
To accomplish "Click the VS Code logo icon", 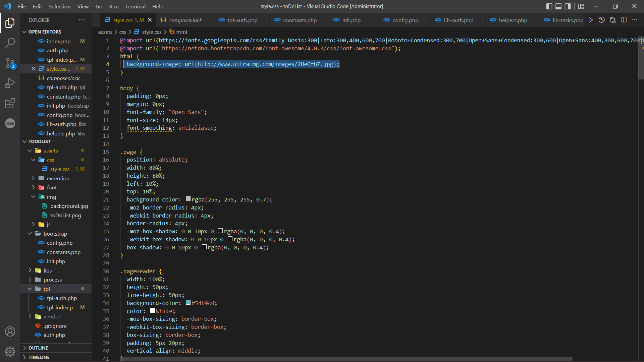I will tap(7, 6).
